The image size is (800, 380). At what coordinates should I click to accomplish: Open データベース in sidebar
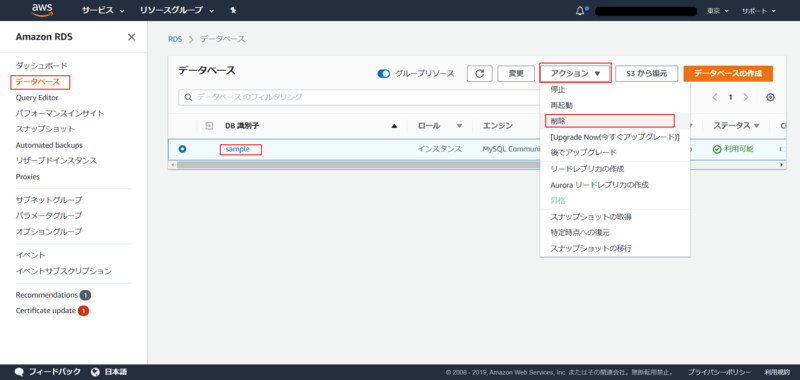coord(38,82)
